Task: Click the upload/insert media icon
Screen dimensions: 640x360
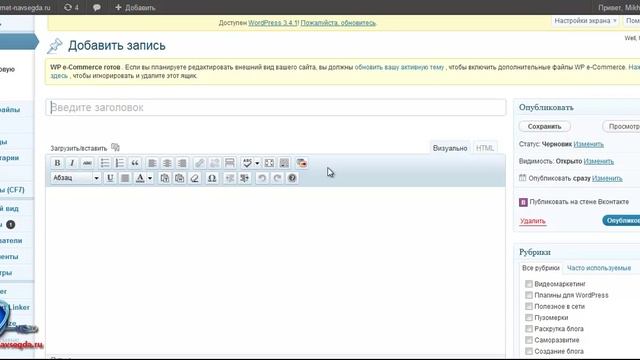Action: pyautogui.click(x=116, y=147)
